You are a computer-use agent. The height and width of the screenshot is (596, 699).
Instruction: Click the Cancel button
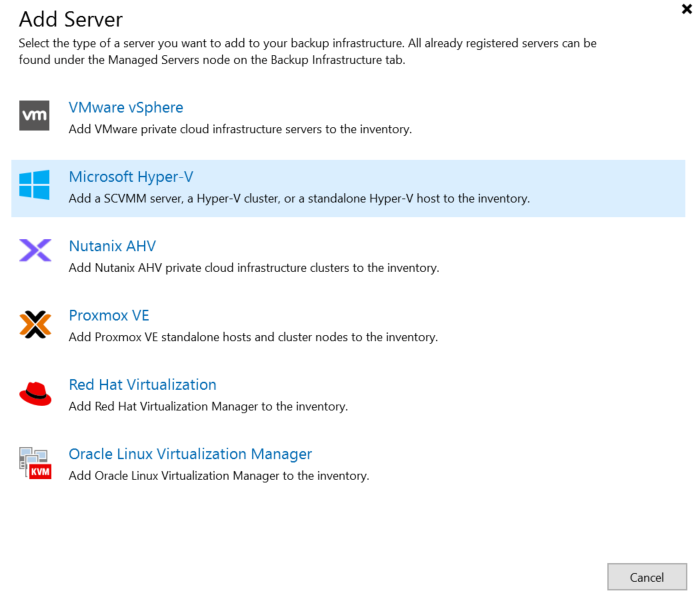tap(647, 577)
